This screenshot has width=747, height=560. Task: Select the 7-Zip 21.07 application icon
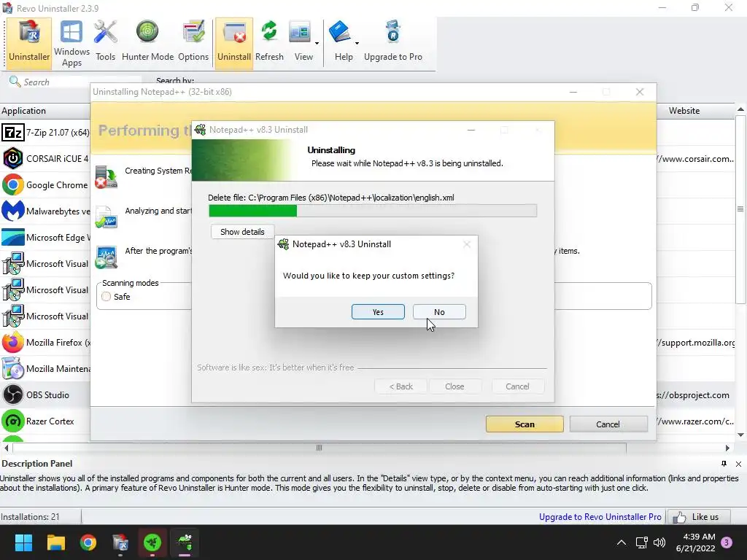pos(13,133)
